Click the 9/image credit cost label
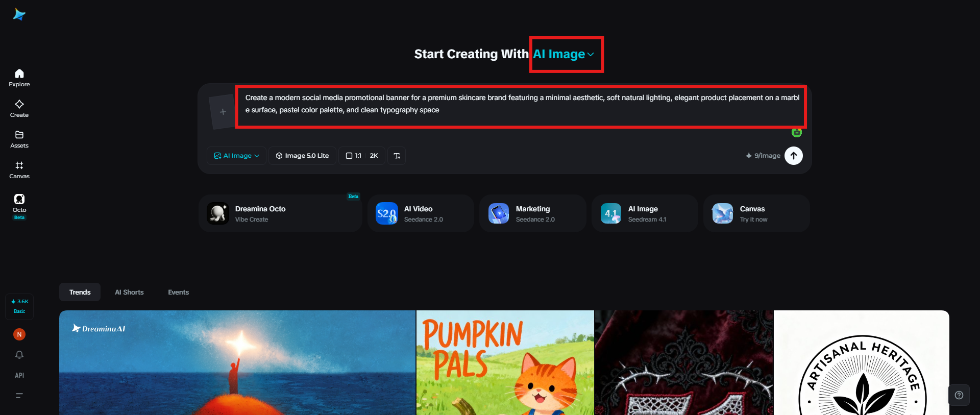This screenshot has width=980, height=415. pos(763,156)
